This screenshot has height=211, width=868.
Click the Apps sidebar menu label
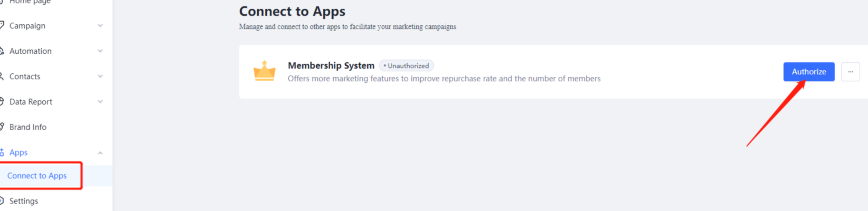[x=18, y=152]
